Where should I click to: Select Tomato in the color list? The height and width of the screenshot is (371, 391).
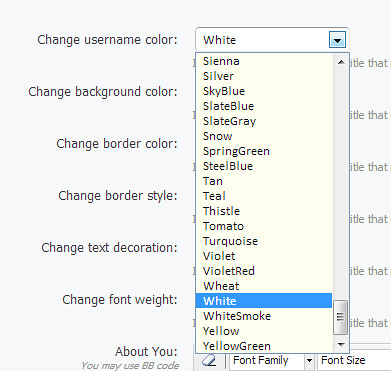[264, 226]
